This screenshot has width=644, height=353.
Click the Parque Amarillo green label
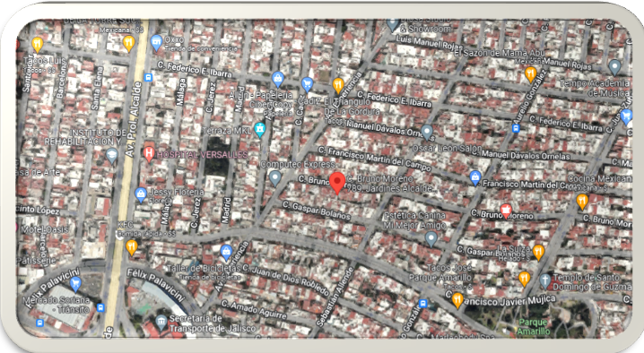533,327
